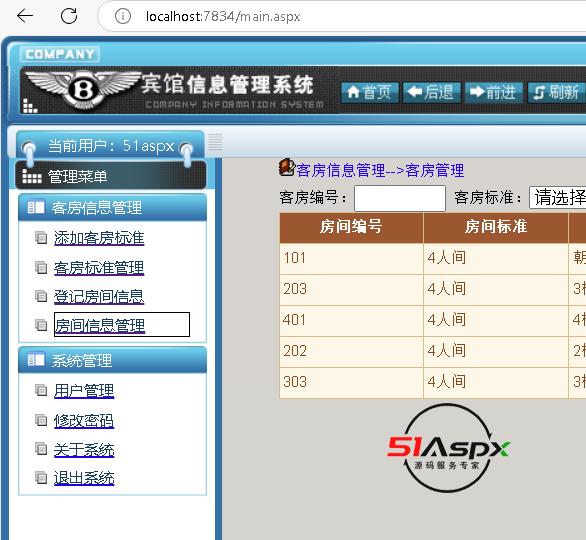Go to 首页 home button
The width and height of the screenshot is (586, 540).
click(x=369, y=92)
